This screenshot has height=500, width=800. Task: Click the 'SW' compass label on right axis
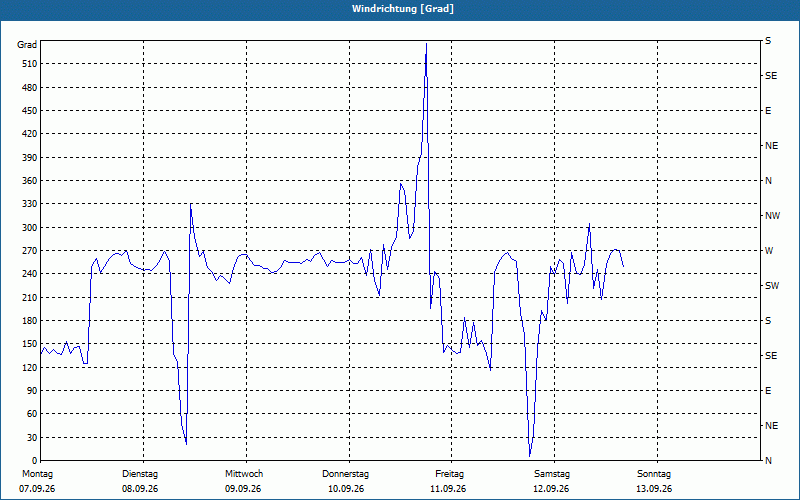[772, 286]
